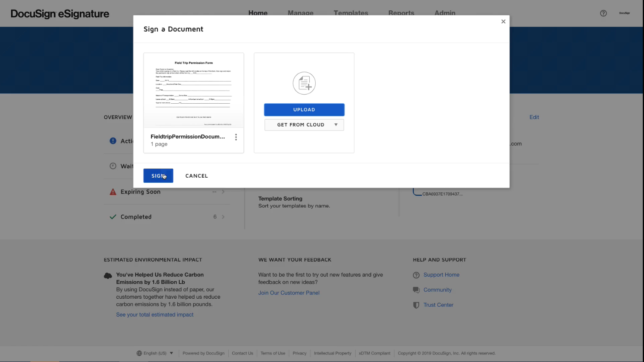This screenshot has width=644, height=362.
Task: Click the Support Home help icon
Action: coord(416,275)
